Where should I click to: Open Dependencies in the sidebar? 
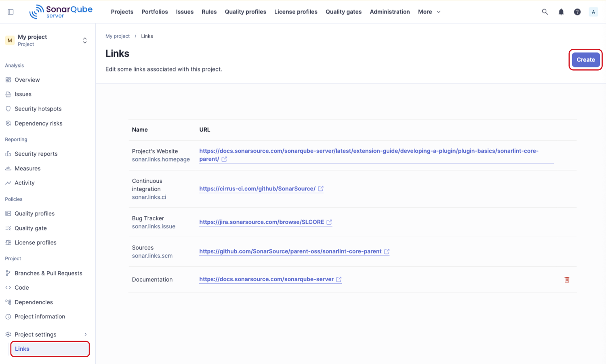tap(34, 302)
